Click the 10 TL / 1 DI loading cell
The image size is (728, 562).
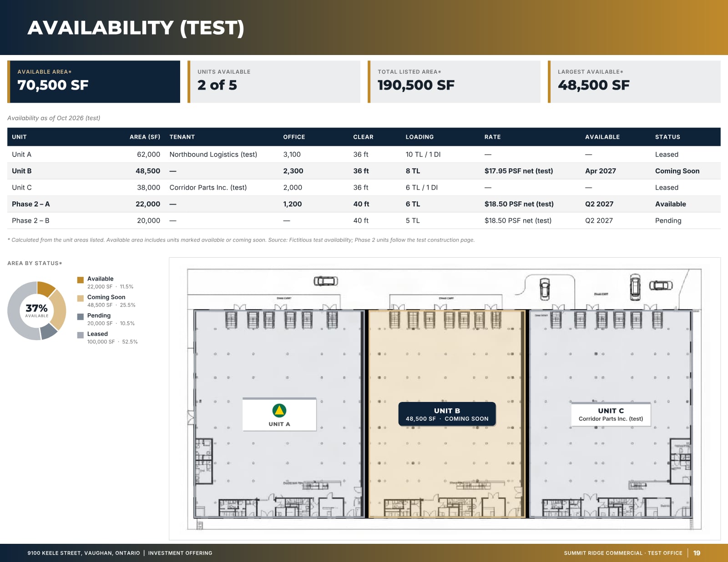(x=423, y=155)
